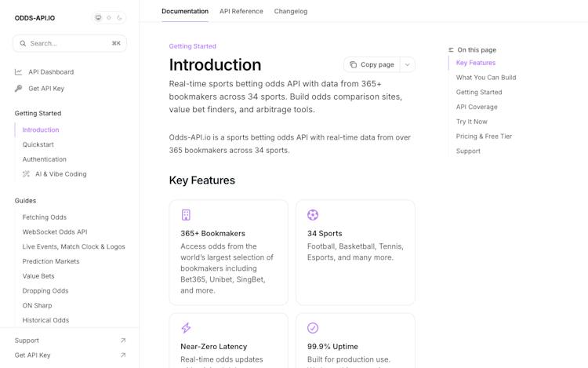The image size is (588, 368).
Task: Jump to Getting Started in page outline
Action: 479,92
